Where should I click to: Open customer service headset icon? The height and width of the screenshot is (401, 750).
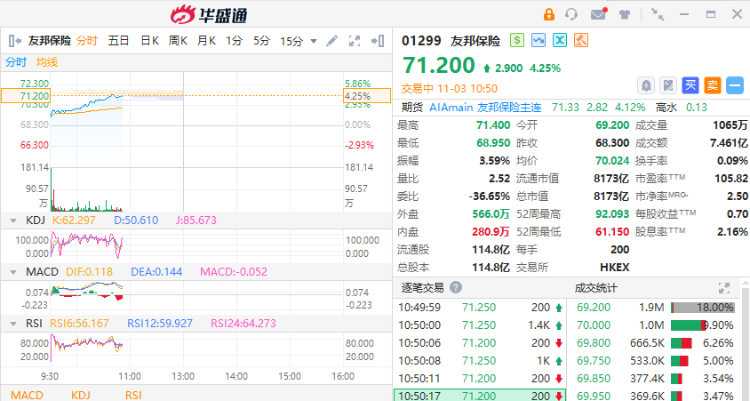(572, 14)
